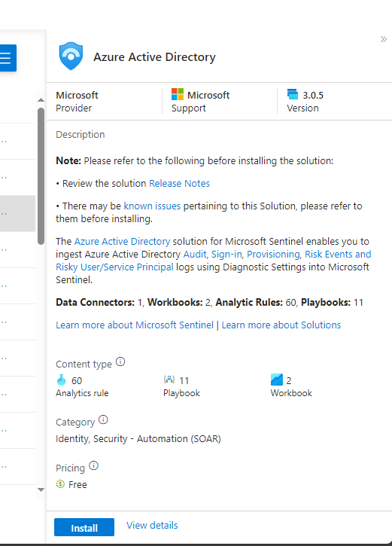Viewport: 392px width, 546px height.
Task: Open Learn more about Solutions link
Action: [x=281, y=325]
